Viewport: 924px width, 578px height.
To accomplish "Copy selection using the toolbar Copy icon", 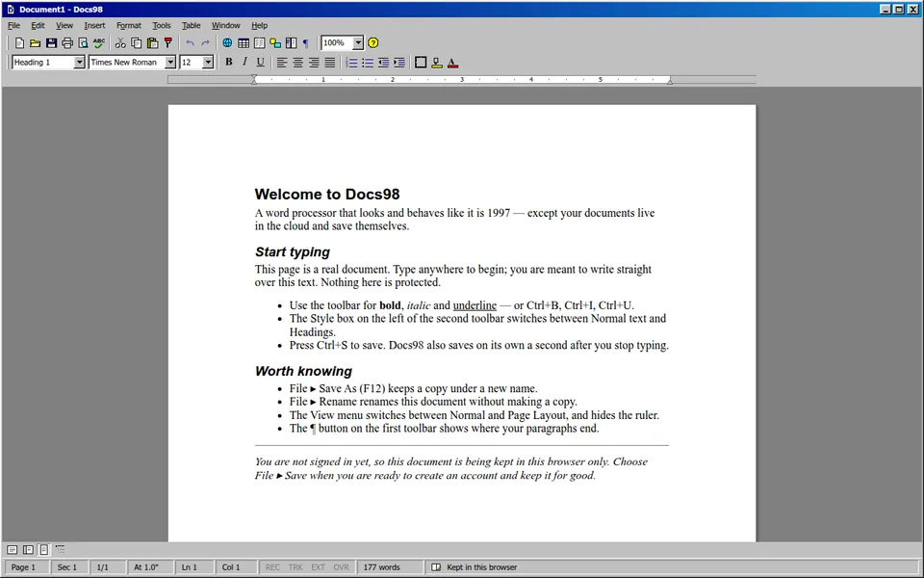I will click(136, 43).
